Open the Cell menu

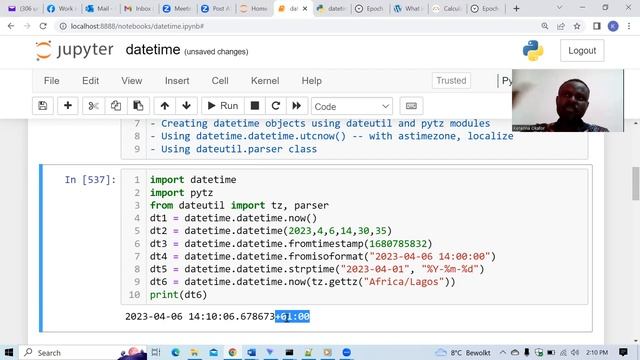(220, 81)
